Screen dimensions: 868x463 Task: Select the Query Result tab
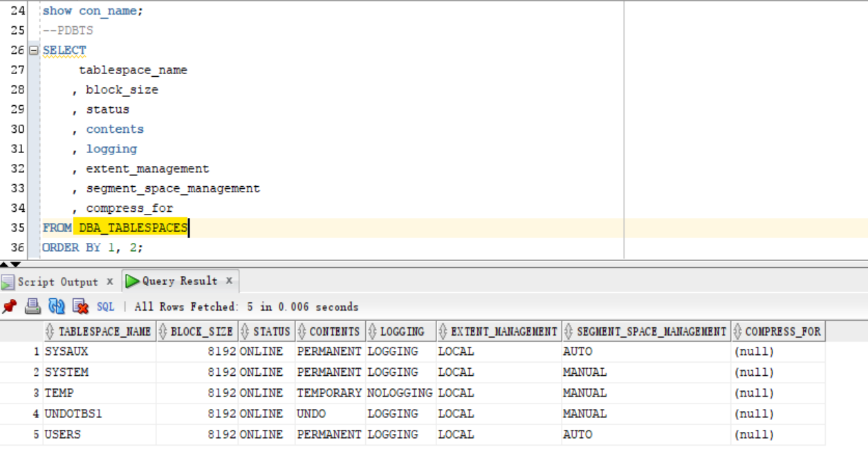(180, 281)
